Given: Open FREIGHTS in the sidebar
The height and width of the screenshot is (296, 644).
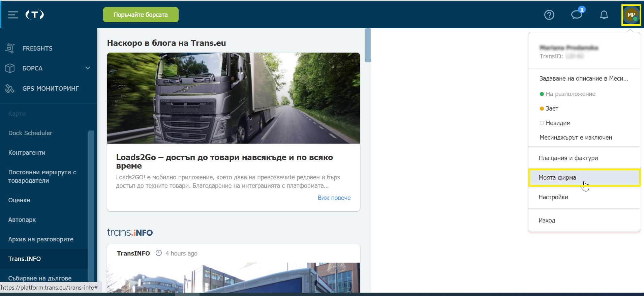Looking at the screenshot, I should point(37,48).
